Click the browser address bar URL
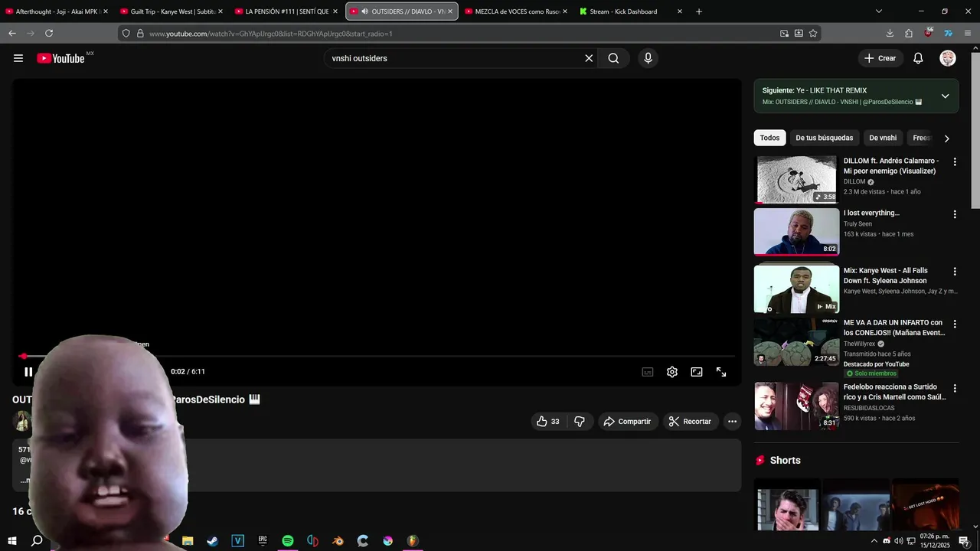This screenshot has width=980, height=551. [270, 34]
